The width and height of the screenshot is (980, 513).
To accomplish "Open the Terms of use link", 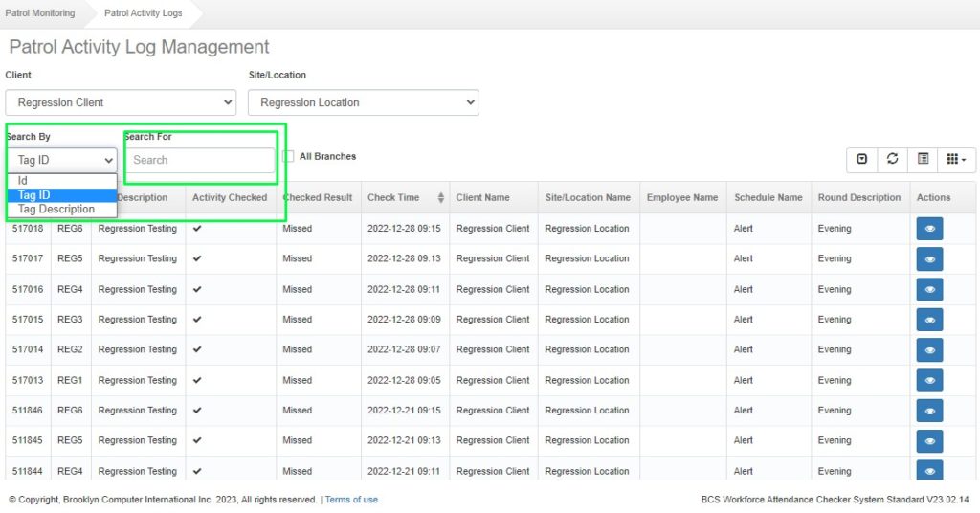I will 351,500.
